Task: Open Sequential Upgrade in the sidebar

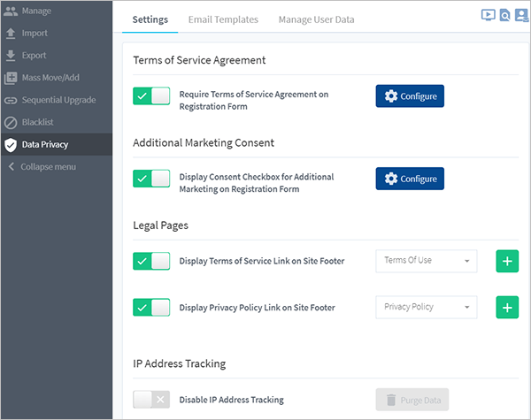Action: (57, 100)
